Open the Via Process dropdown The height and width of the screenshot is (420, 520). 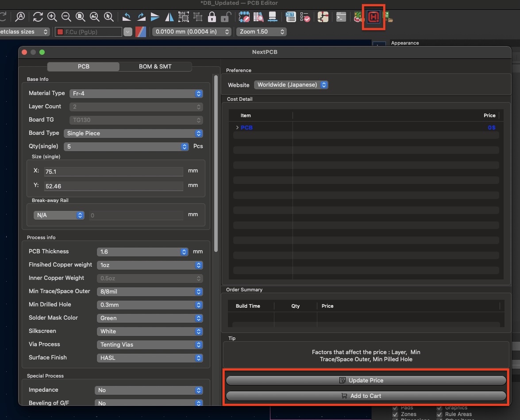point(150,344)
